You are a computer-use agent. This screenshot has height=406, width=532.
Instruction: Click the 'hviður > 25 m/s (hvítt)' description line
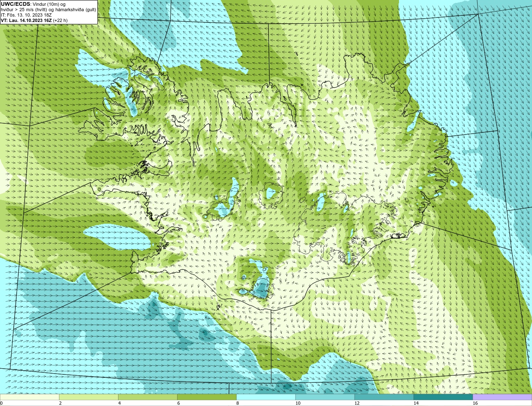(49, 10)
